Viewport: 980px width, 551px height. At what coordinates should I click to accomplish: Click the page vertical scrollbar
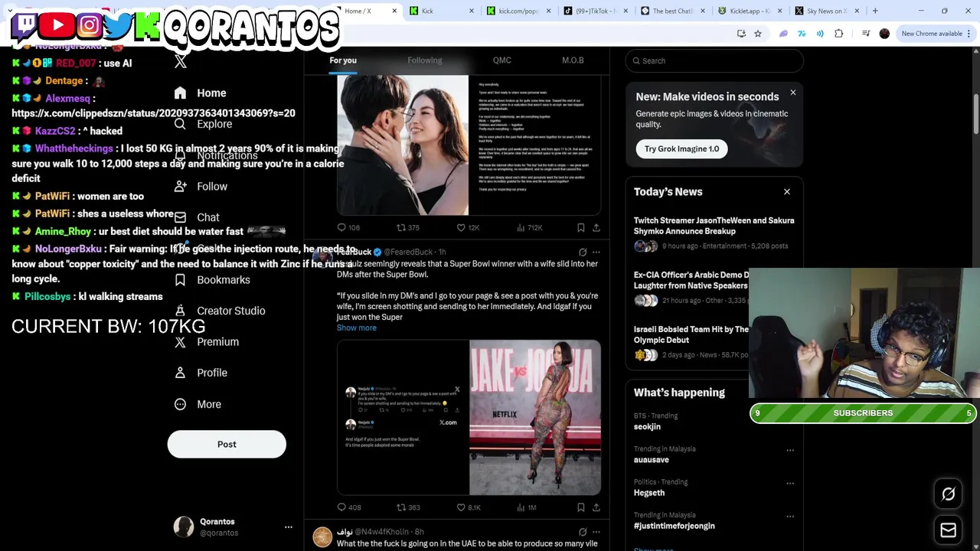(975, 298)
